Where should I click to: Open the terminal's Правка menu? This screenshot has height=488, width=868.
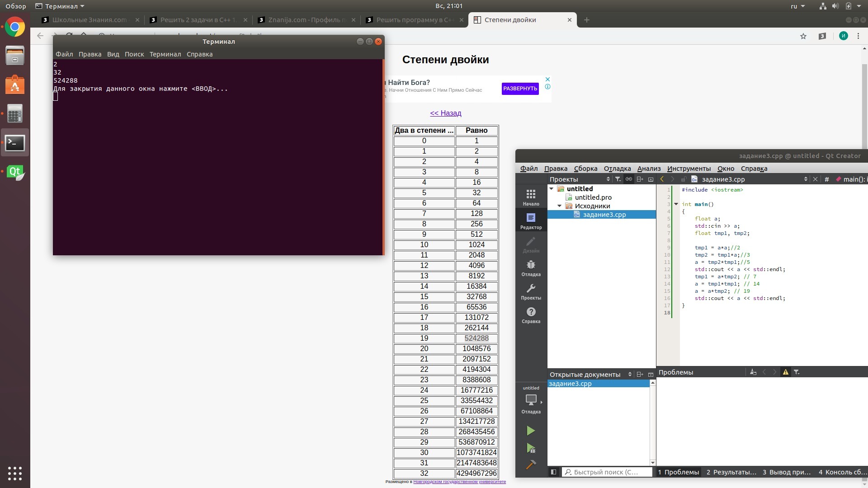tap(90, 54)
